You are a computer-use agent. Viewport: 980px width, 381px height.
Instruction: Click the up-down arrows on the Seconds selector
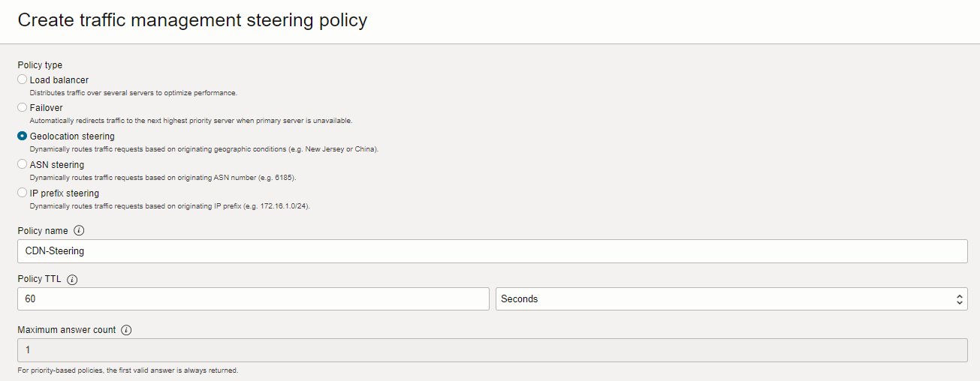point(959,299)
